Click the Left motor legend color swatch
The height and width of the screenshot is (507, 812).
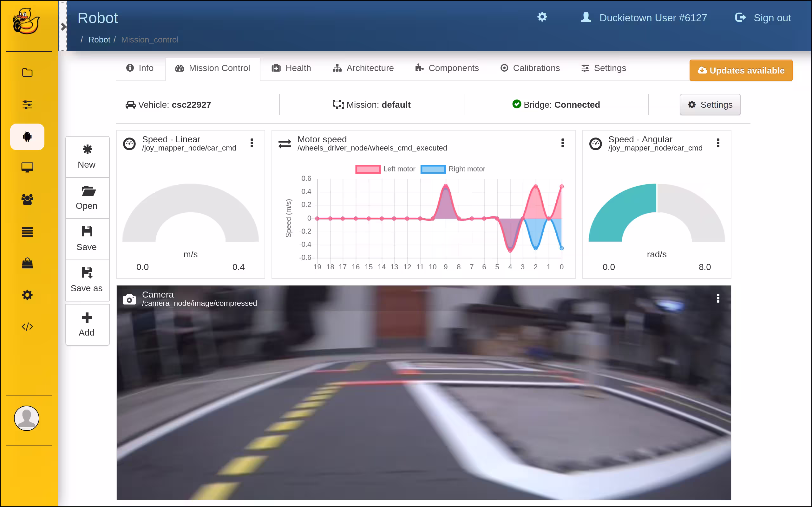pyautogui.click(x=367, y=169)
